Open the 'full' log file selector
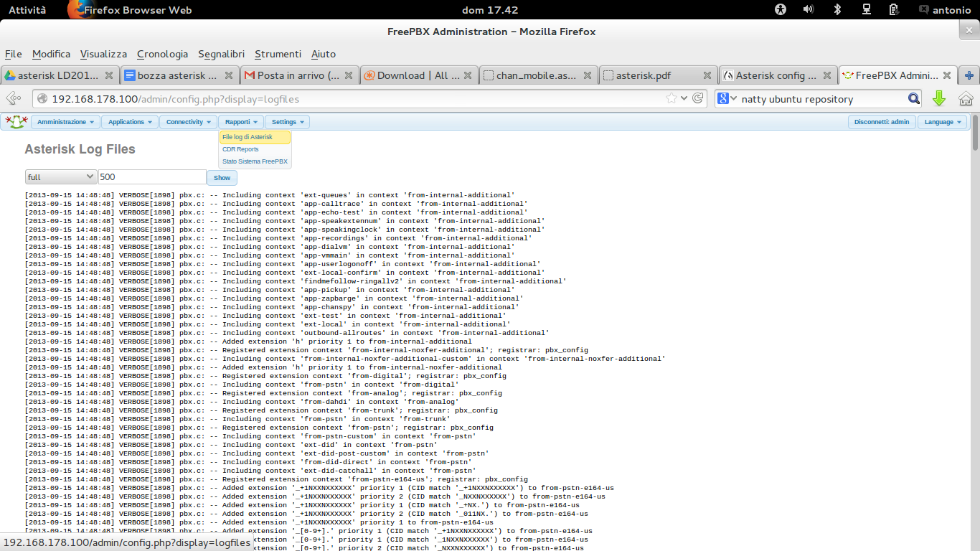The image size is (980, 551). (61, 176)
